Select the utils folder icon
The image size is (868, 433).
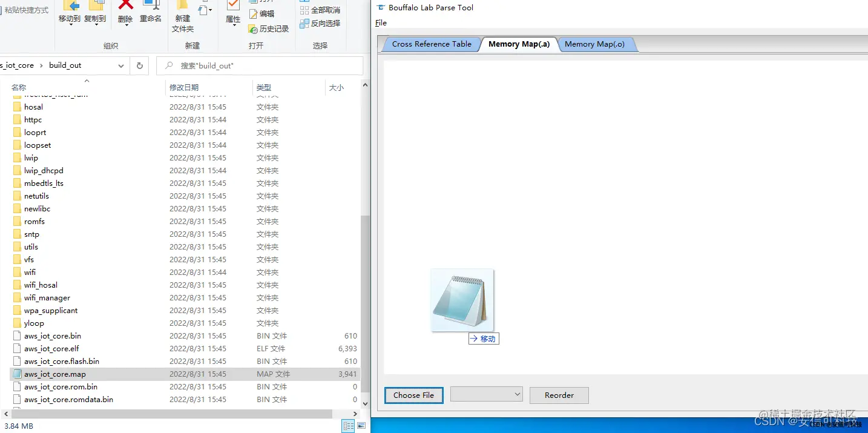[17, 247]
